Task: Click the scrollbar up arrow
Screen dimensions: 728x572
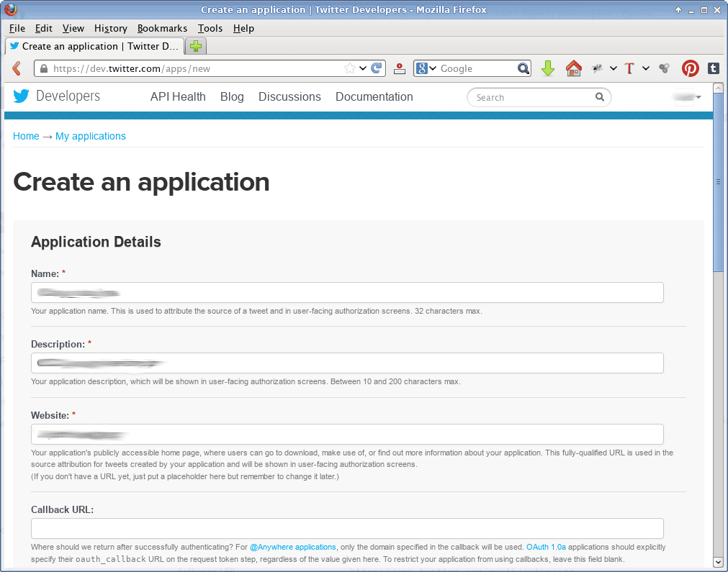Action: point(718,88)
